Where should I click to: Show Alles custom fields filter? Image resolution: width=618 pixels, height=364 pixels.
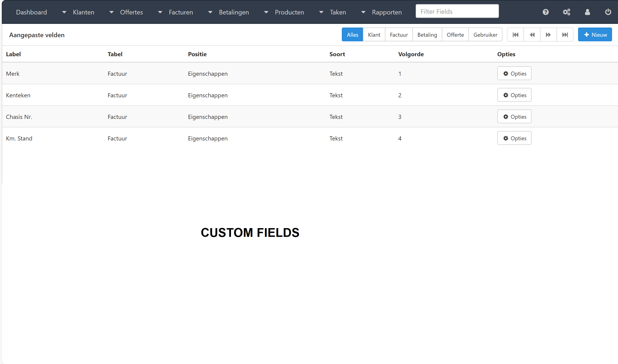click(x=352, y=35)
